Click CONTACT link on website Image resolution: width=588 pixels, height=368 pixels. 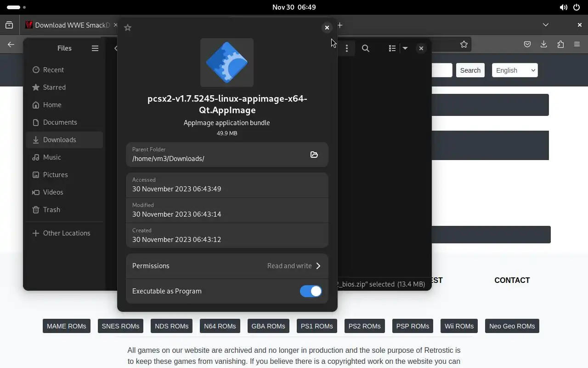(x=512, y=280)
